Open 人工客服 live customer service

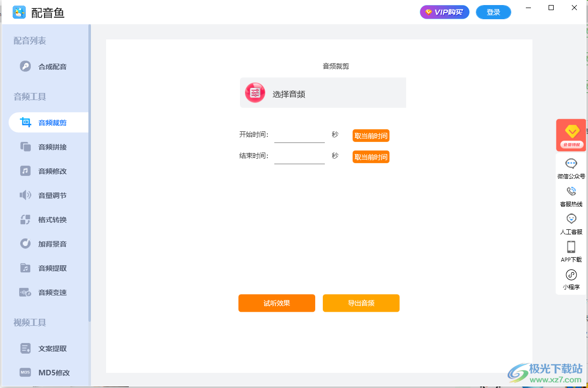(x=571, y=224)
